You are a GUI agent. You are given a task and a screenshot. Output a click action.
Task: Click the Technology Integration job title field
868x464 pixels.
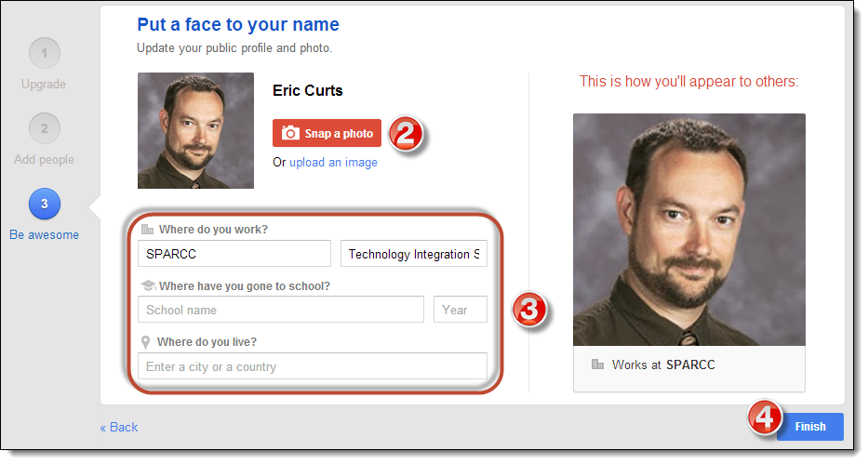coord(413,254)
